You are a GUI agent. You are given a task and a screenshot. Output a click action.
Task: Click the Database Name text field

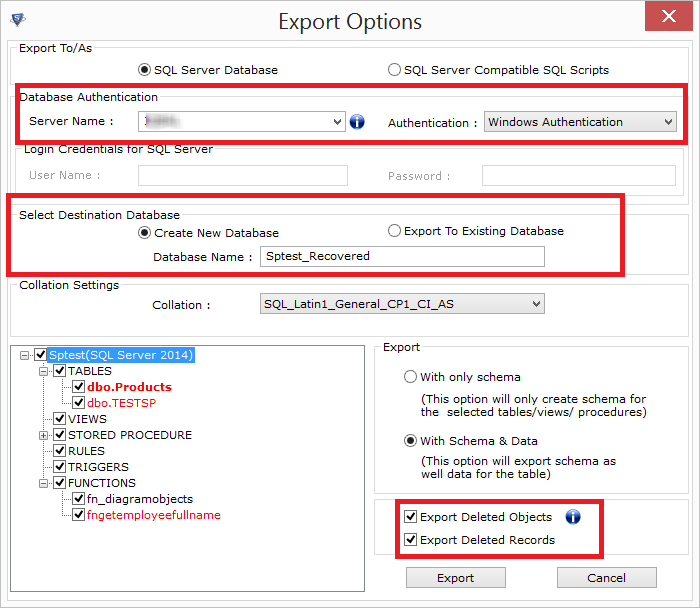click(402, 256)
